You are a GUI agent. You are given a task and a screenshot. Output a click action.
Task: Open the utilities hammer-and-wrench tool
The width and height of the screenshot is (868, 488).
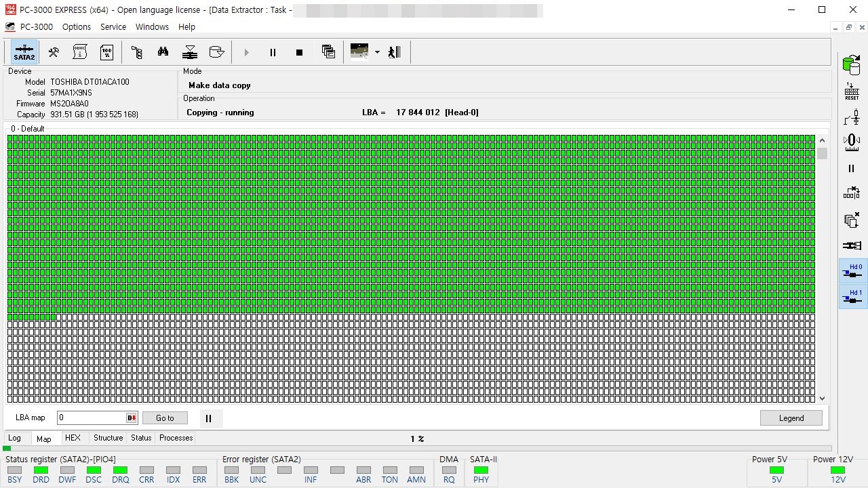pos(53,52)
